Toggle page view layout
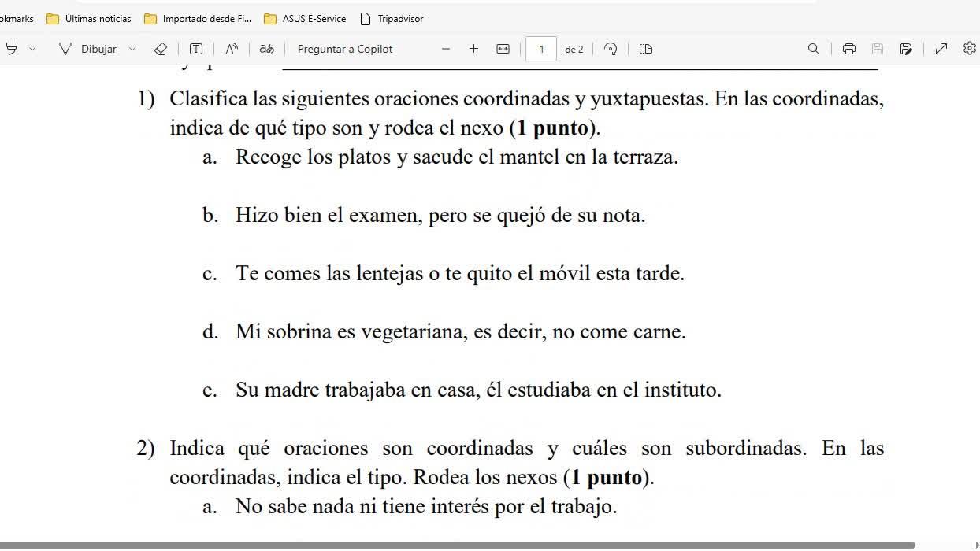980x551 pixels. pyautogui.click(x=646, y=49)
